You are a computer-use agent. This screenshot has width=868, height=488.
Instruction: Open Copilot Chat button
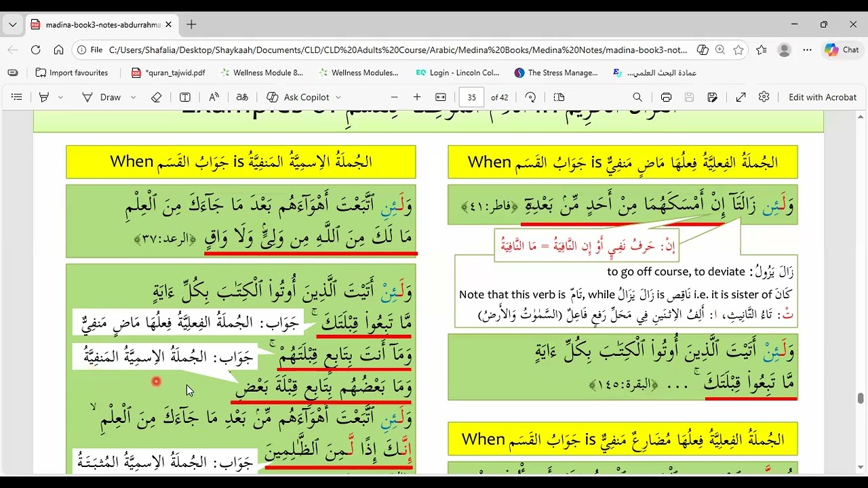click(842, 49)
